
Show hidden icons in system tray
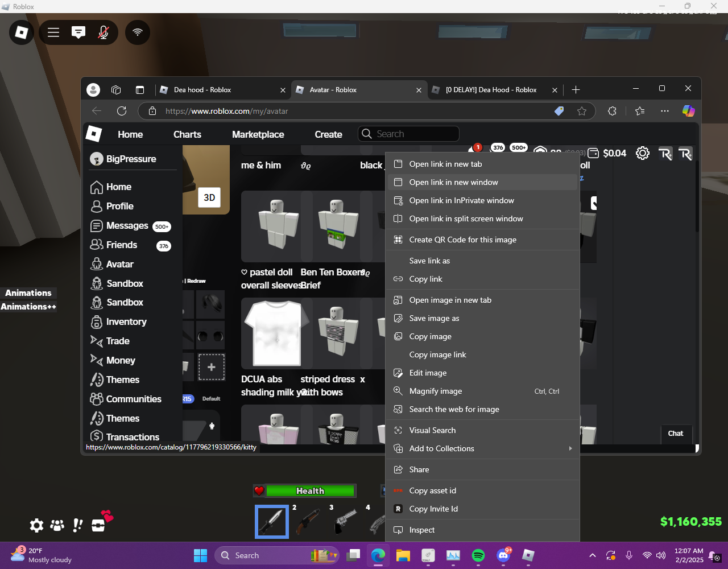point(593,555)
